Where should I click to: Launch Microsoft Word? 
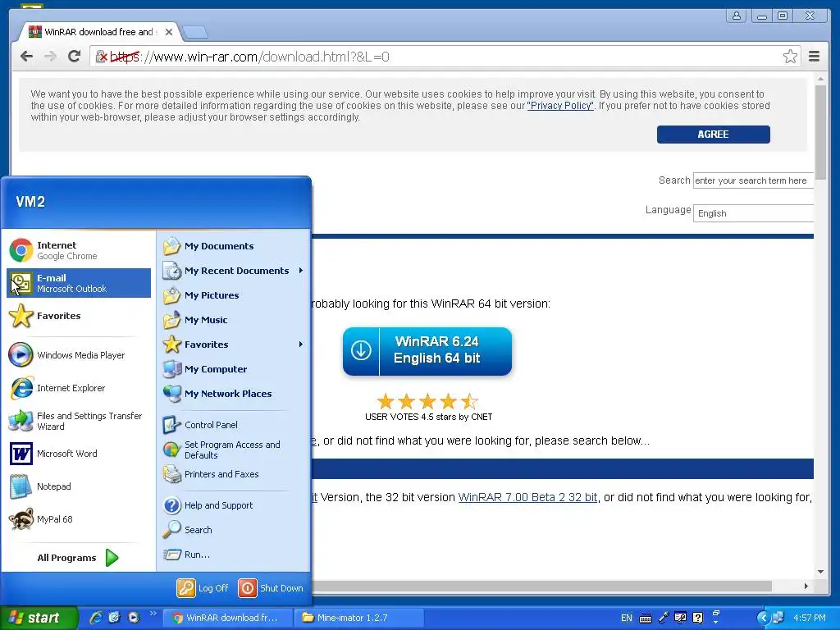(x=78, y=454)
